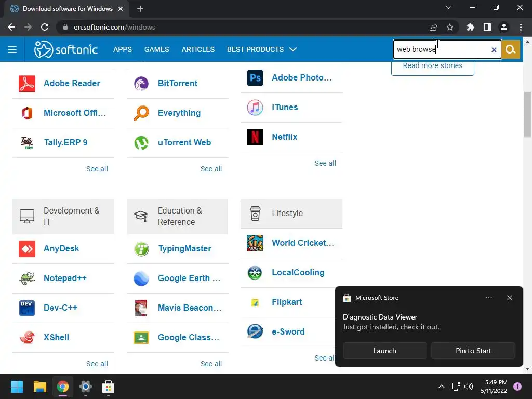532x399 pixels.
Task: Bookmark this page with star icon
Action: point(450,27)
